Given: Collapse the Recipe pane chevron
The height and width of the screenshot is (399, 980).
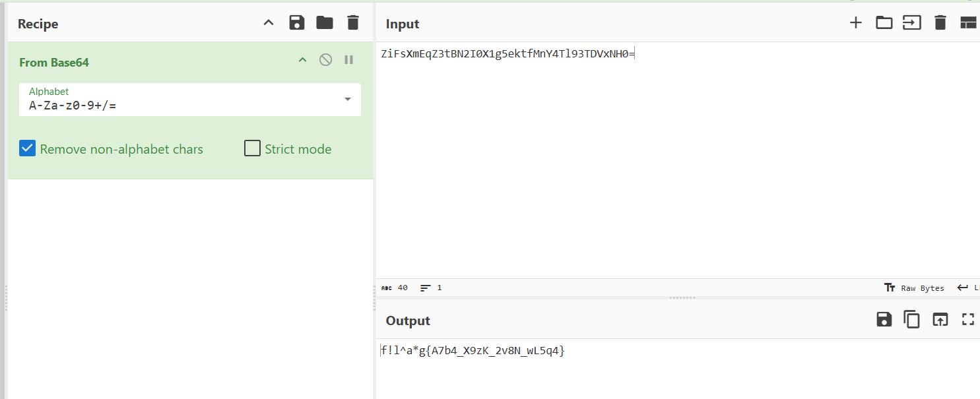Looking at the screenshot, I should tap(269, 23).
